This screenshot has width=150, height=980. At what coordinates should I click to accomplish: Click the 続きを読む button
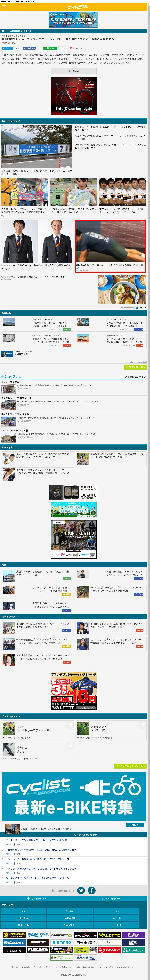(x=74, y=71)
